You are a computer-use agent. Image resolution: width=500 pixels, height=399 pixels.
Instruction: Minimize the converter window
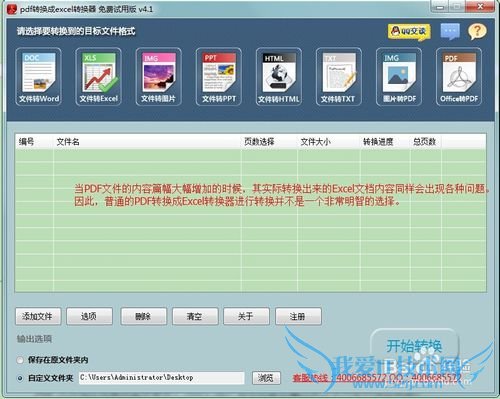440,7
